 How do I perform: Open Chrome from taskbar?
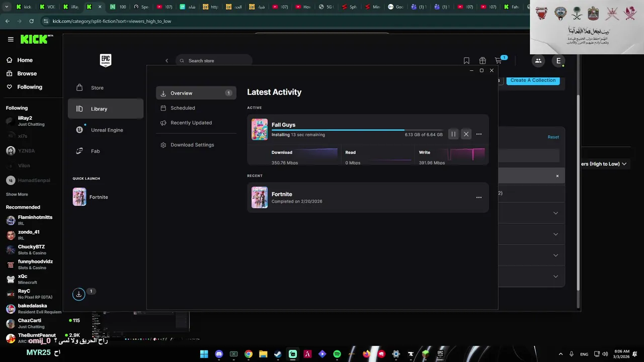tap(249, 354)
